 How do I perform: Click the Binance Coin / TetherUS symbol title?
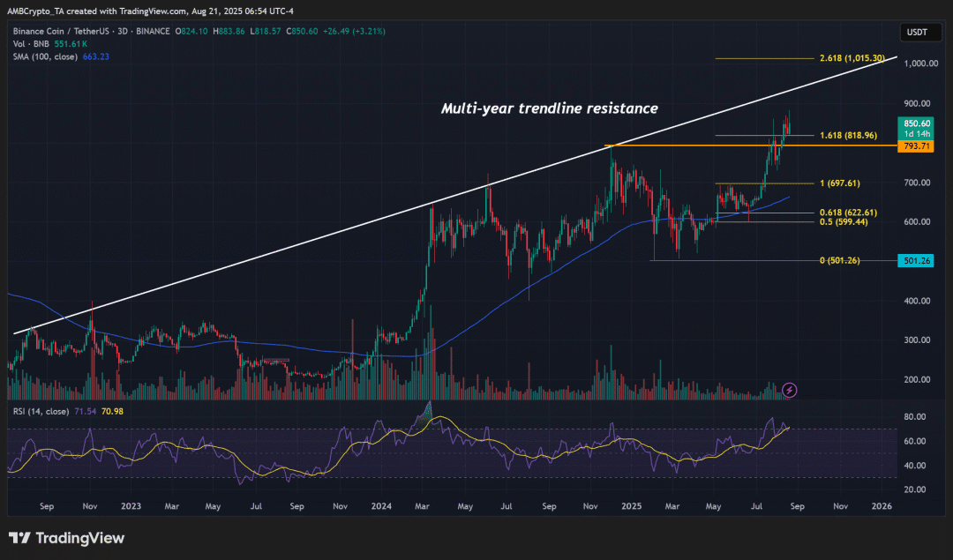(x=63, y=31)
